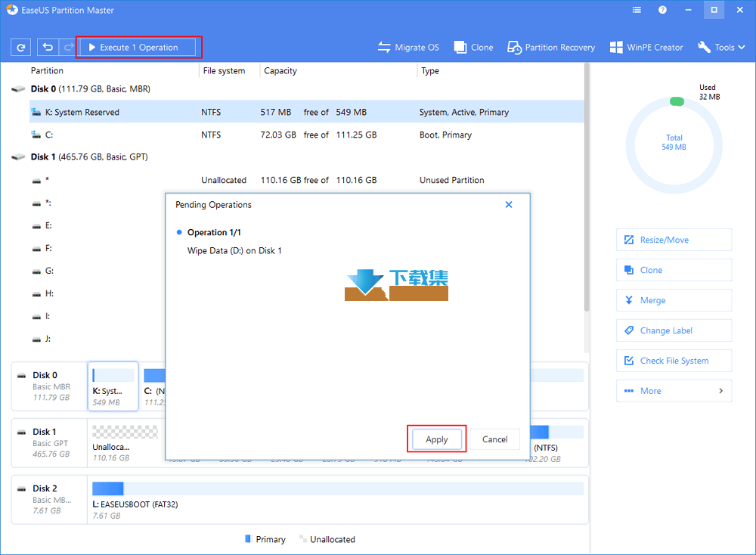Select Resize/Move in the right panel
The width and height of the screenshot is (756, 555).
(x=674, y=240)
